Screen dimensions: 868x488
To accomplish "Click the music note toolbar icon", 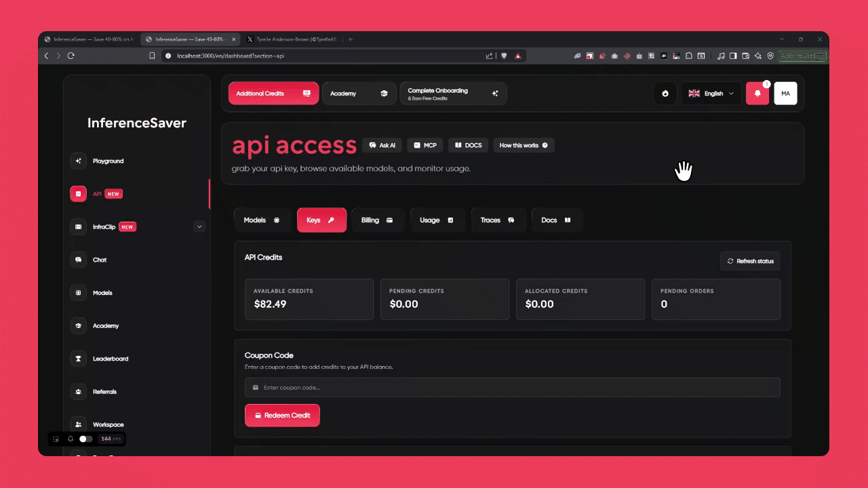I will 721,56.
